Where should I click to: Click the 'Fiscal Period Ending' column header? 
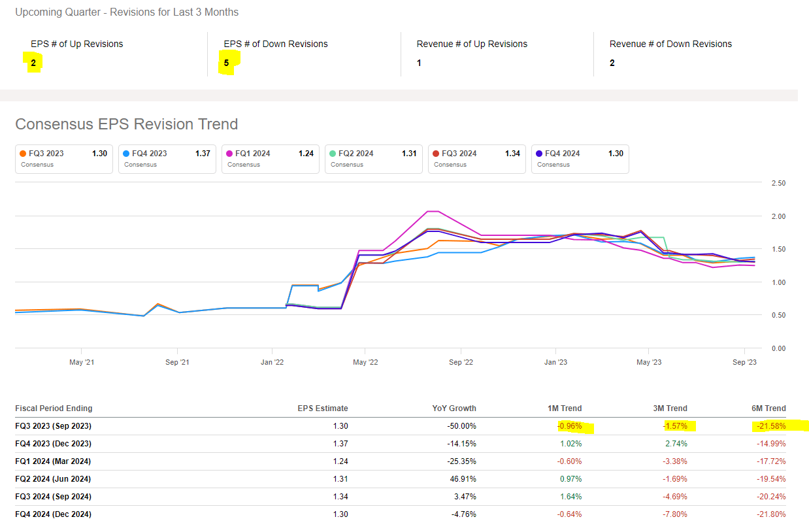(x=54, y=408)
